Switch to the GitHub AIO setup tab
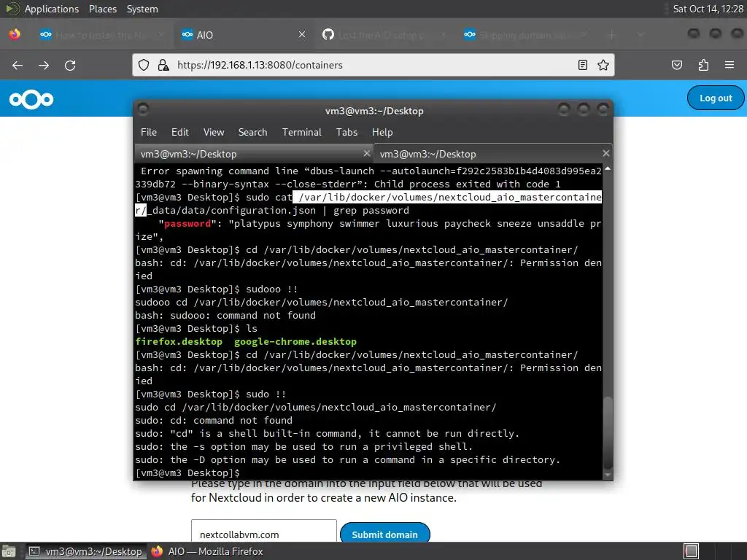The image size is (747, 560). point(384,34)
